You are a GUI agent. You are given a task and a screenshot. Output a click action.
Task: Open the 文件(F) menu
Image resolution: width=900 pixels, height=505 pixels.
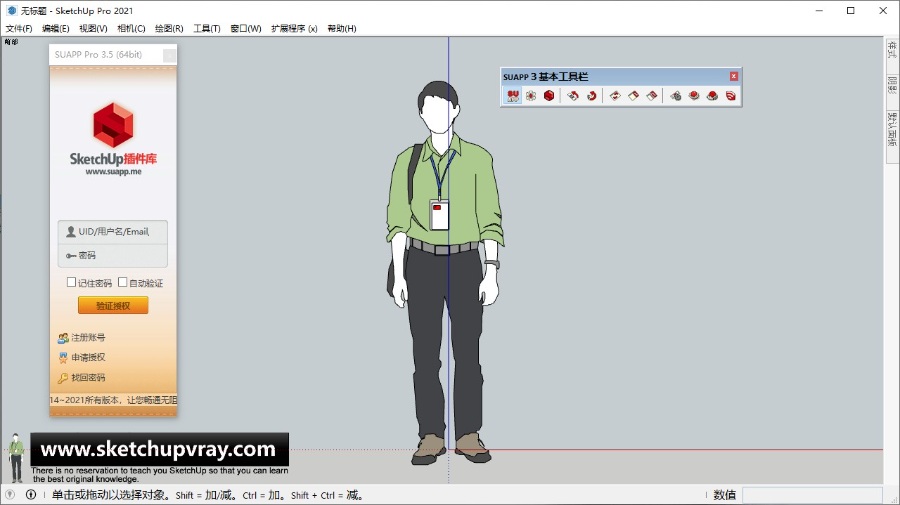pos(19,28)
